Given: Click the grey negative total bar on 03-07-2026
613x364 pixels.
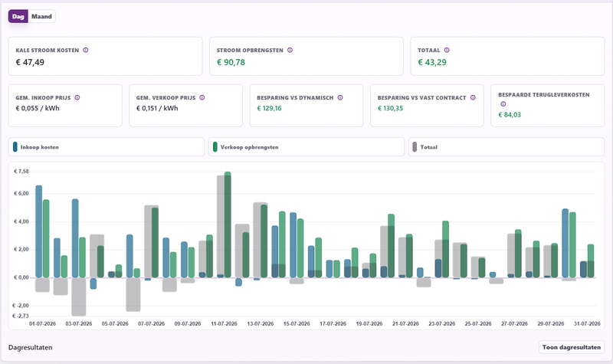Looking at the screenshot, I should (x=79, y=297).
